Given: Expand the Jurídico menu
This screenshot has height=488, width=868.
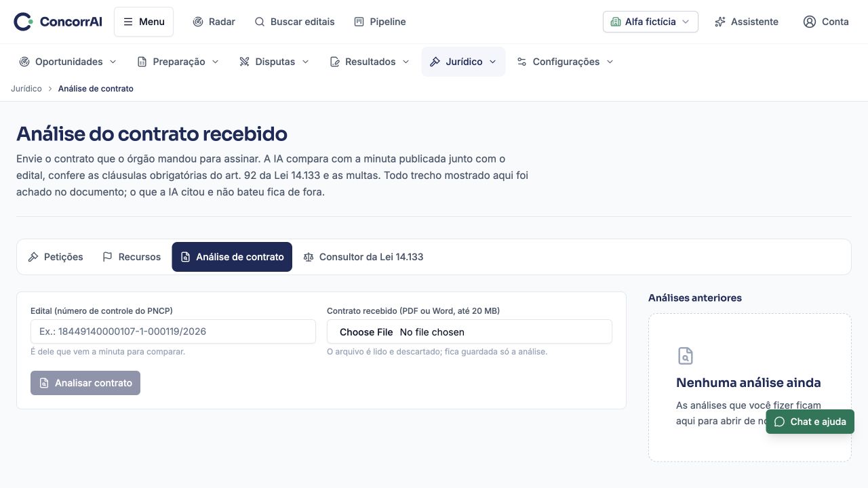Looking at the screenshot, I should (x=463, y=62).
